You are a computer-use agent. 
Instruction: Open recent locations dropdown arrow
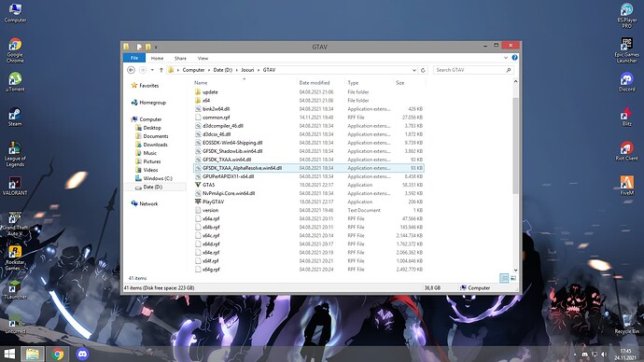tap(152, 70)
